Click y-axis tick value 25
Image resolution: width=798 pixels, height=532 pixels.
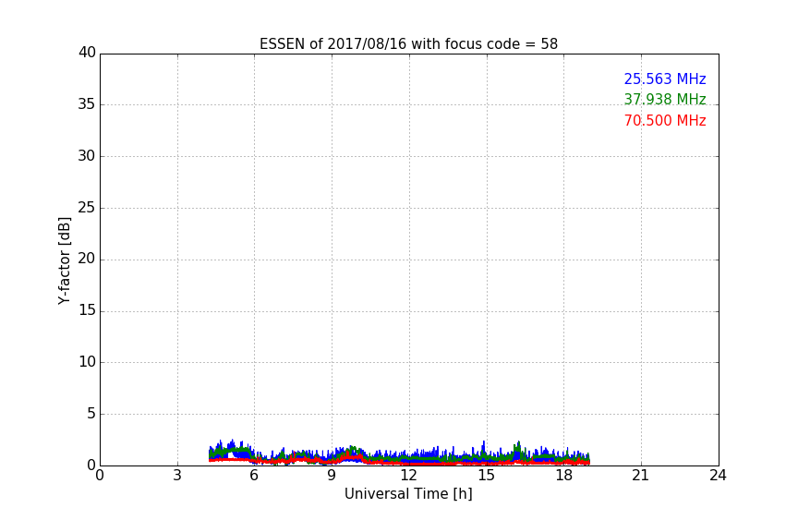point(87,207)
